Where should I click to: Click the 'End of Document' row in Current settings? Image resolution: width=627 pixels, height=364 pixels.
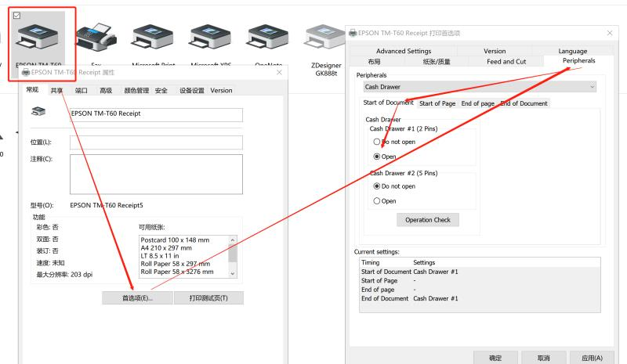click(x=480, y=298)
